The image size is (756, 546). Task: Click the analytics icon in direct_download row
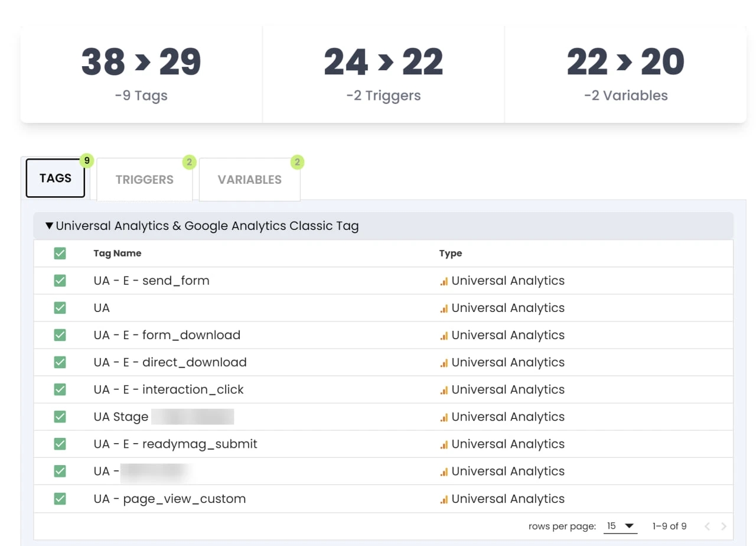click(444, 363)
